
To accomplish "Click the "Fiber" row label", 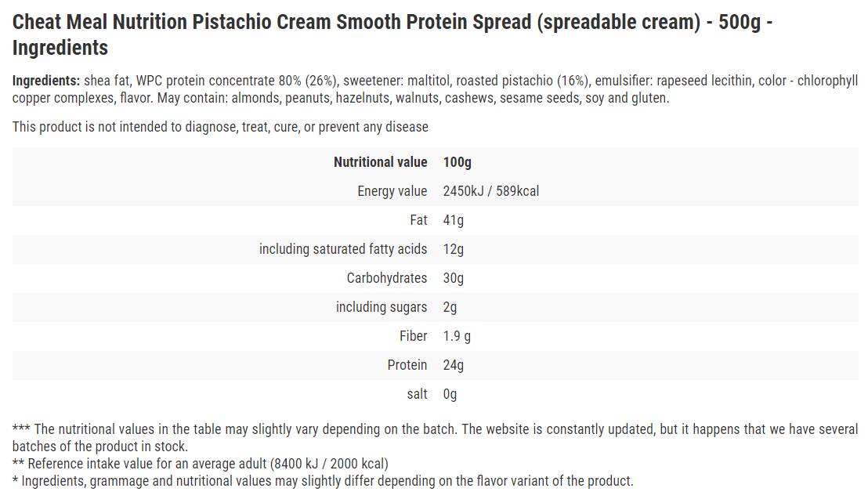I will (x=413, y=336).
